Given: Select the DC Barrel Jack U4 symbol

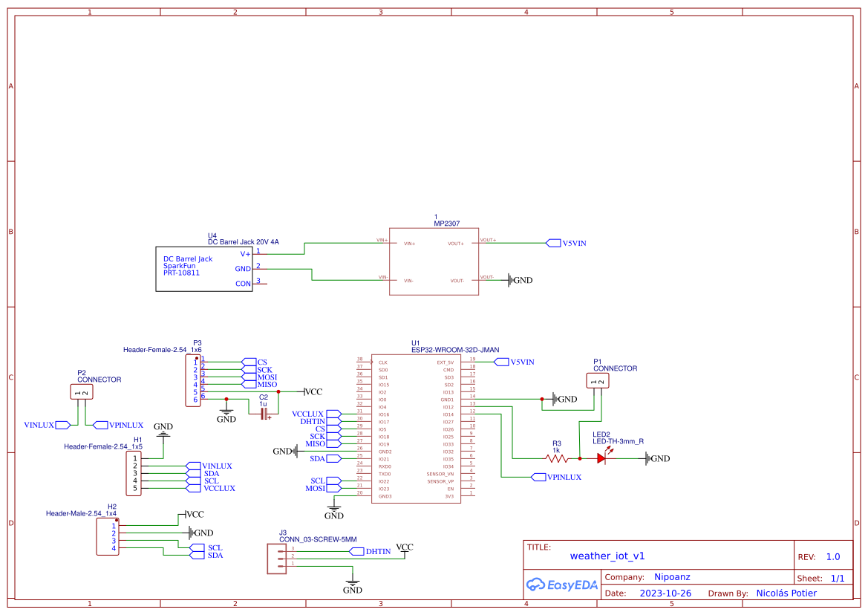Looking at the screenshot, I should click(x=204, y=269).
